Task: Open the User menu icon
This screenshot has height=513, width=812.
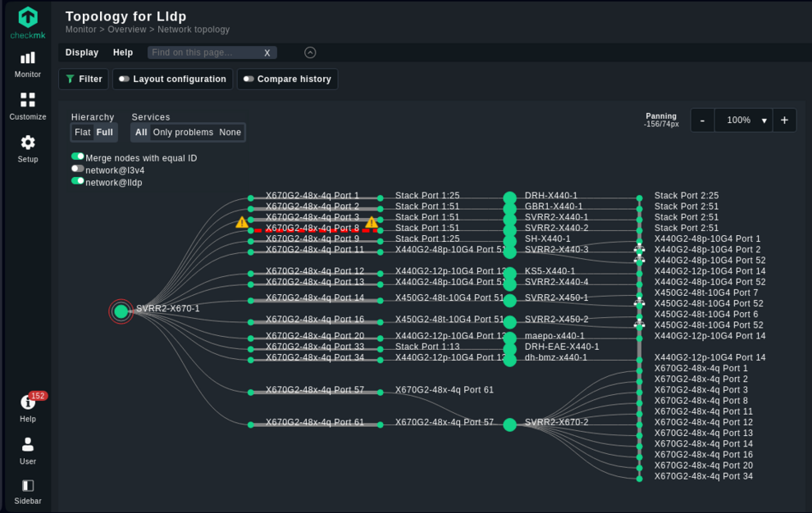Action: [x=28, y=450]
